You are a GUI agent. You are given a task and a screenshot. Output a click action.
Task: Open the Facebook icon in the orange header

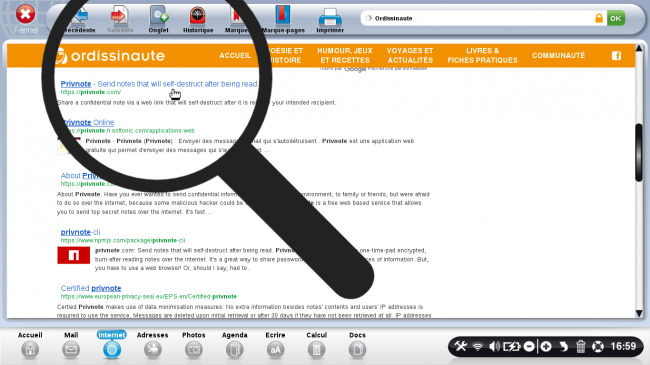click(x=616, y=56)
